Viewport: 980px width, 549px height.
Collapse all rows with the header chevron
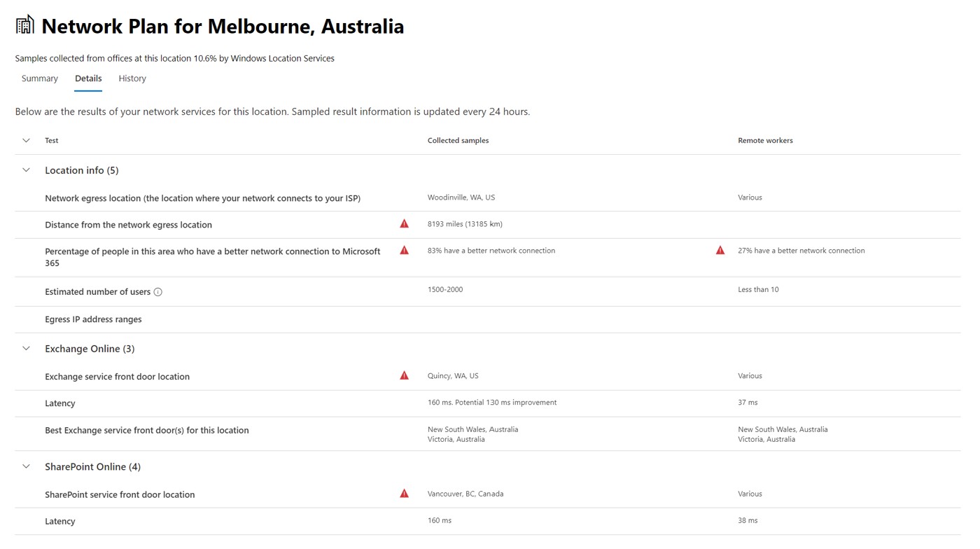26,141
